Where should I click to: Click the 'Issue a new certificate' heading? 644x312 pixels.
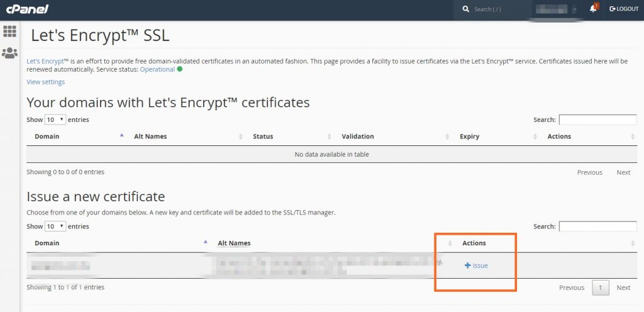[x=96, y=197]
